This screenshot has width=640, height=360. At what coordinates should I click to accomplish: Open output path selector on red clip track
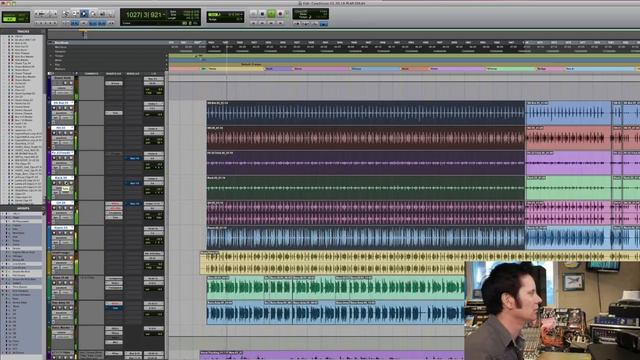[153, 133]
